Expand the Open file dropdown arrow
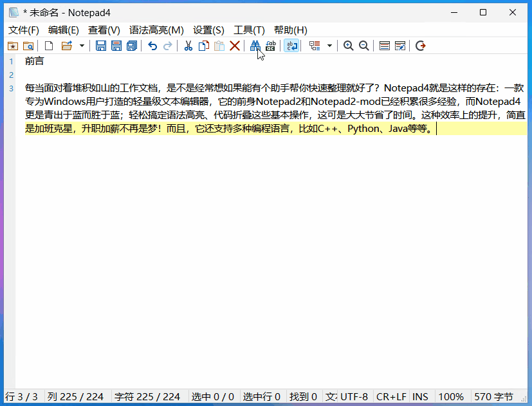This screenshot has width=532, height=406. tap(82, 46)
